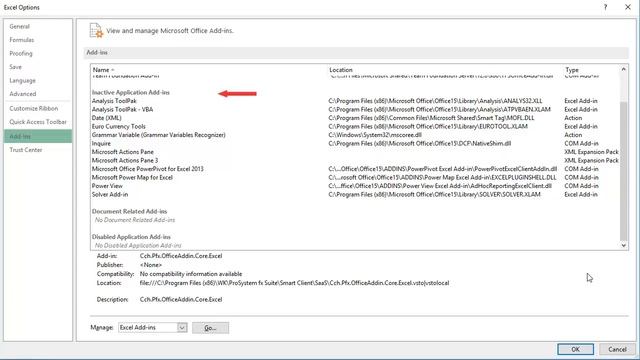This screenshot has width=640, height=360.
Task: Select Microsoft Power Map for Excel
Action: (x=355, y=178)
